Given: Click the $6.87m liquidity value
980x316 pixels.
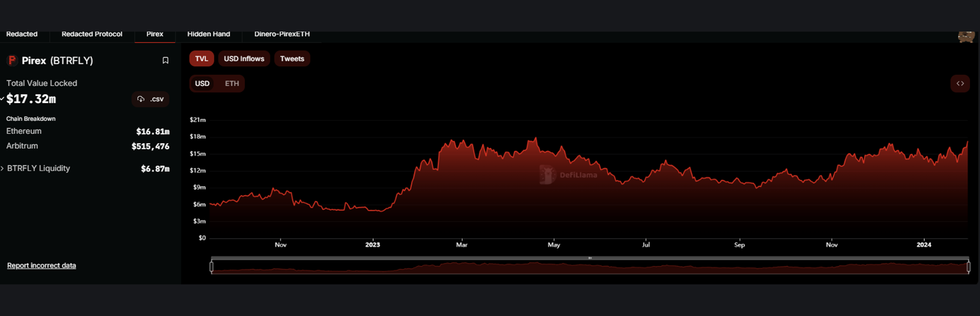Looking at the screenshot, I should click(155, 169).
